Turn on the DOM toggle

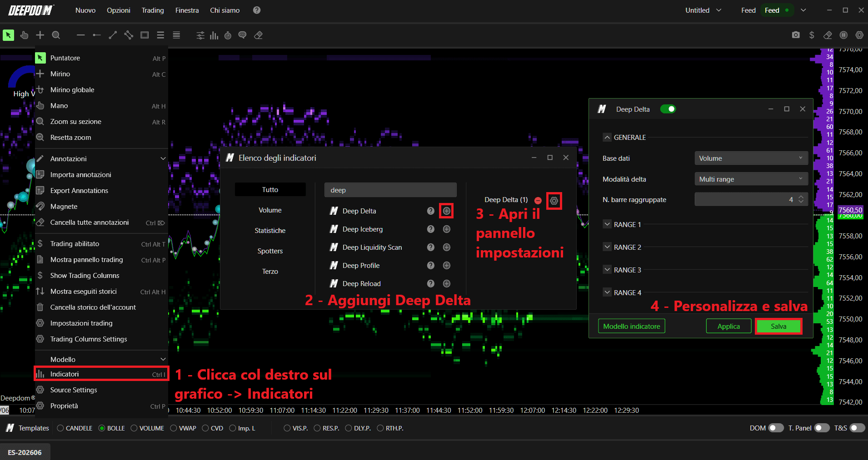776,428
